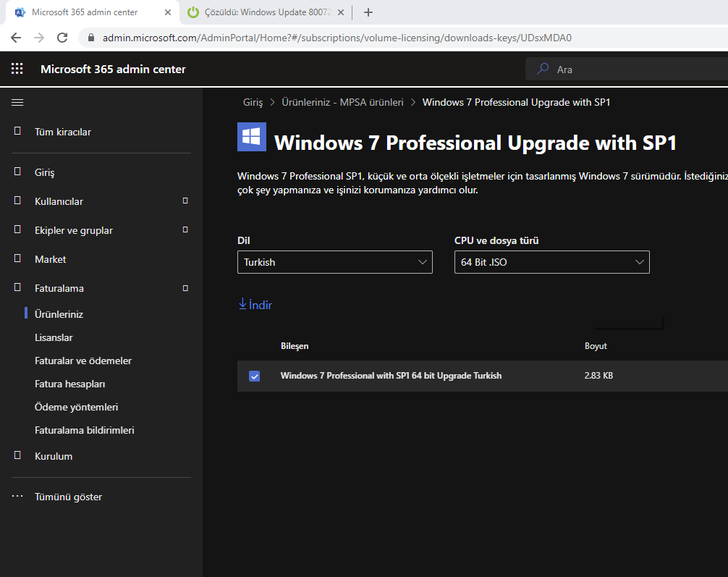Uncheck the Windows 7 Professional component checkbox
728x577 pixels.
click(255, 376)
